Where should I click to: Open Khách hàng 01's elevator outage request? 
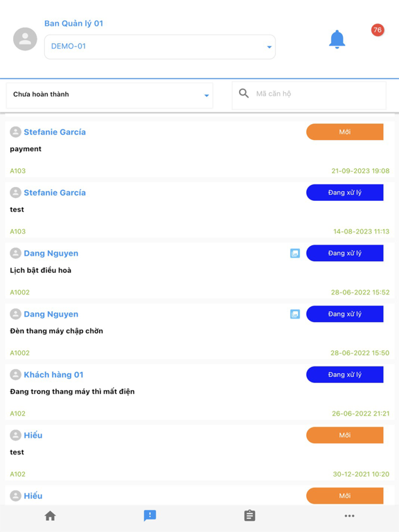point(199,391)
